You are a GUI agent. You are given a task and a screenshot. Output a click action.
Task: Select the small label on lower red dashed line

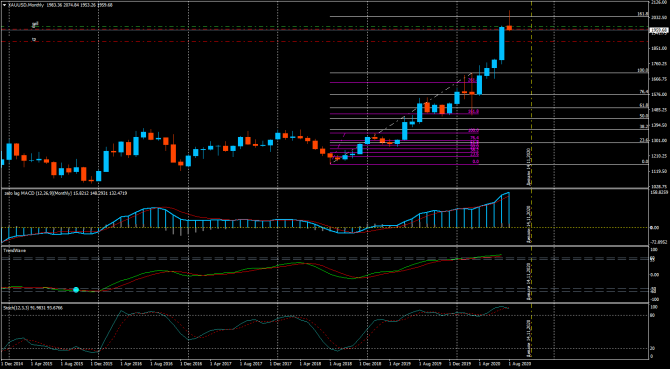point(34,39)
